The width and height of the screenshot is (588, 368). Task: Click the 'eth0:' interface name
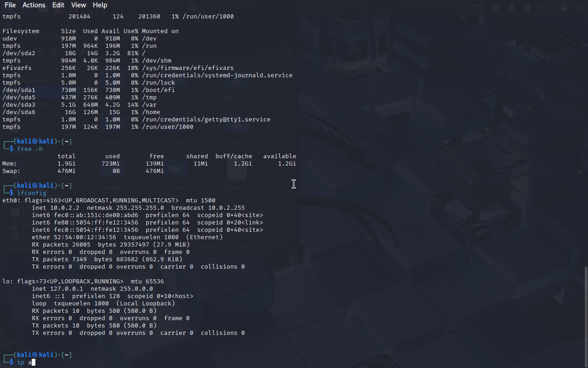coord(11,201)
